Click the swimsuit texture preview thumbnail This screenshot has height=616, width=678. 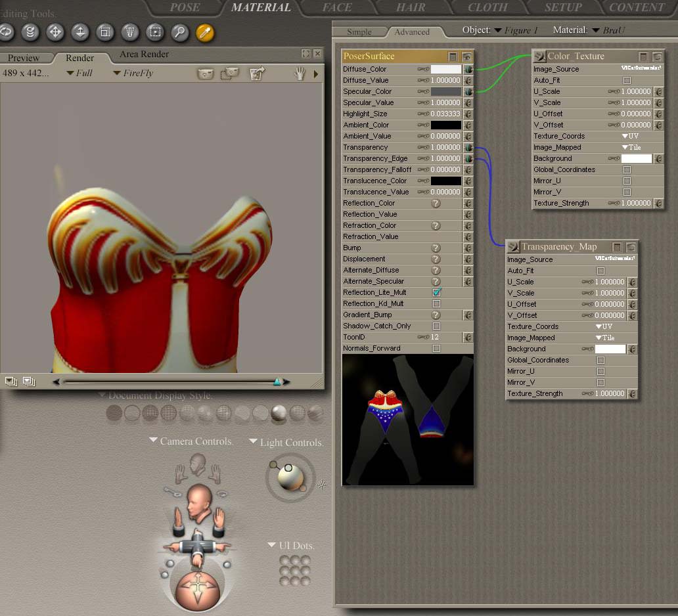pos(407,420)
